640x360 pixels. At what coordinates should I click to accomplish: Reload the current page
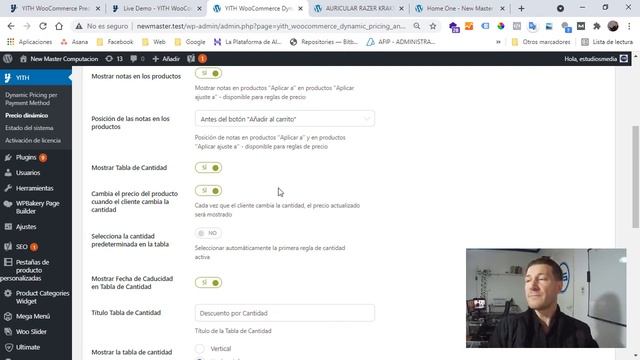pos(43,26)
